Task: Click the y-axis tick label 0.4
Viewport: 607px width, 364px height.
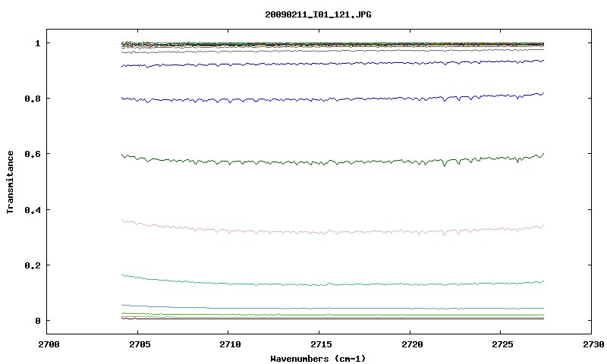Action: (33, 209)
